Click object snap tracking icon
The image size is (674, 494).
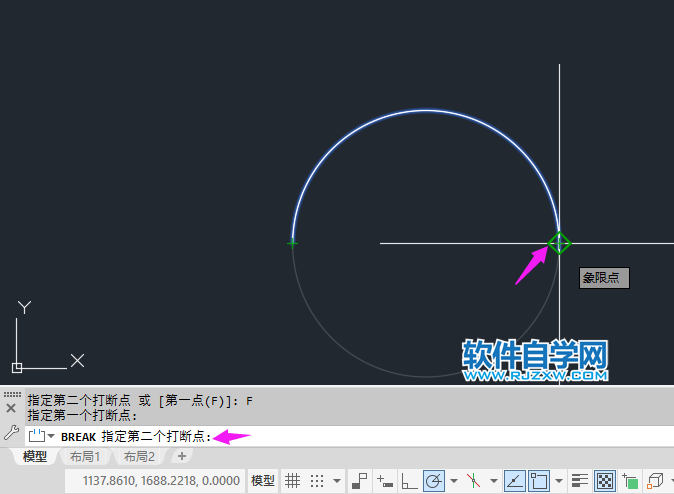tap(514, 481)
